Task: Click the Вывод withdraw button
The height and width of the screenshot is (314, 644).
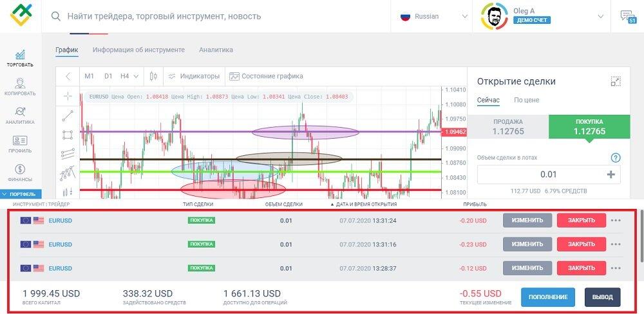Action: (x=603, y=297)
